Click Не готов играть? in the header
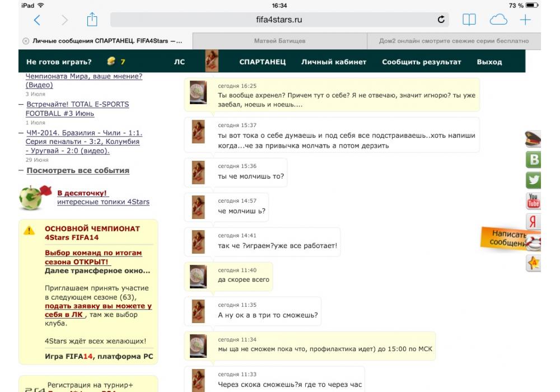Screen dimensions: 560x392 point(59,62)
